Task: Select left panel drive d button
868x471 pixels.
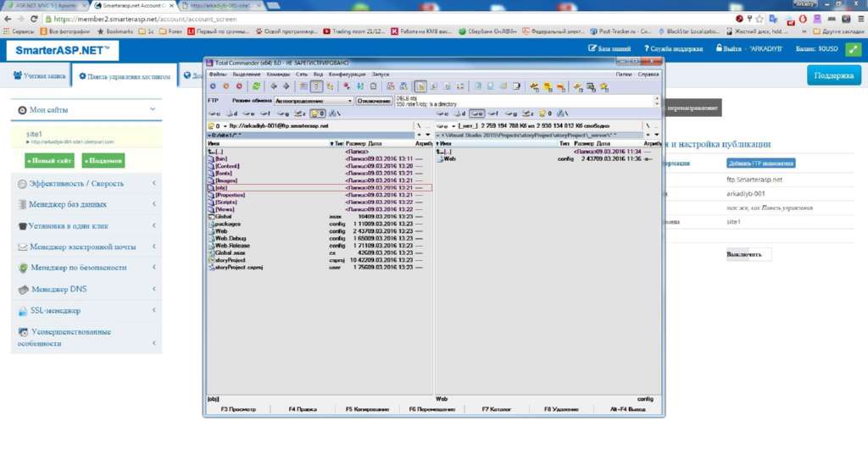Action: click(x=232, y=114)
